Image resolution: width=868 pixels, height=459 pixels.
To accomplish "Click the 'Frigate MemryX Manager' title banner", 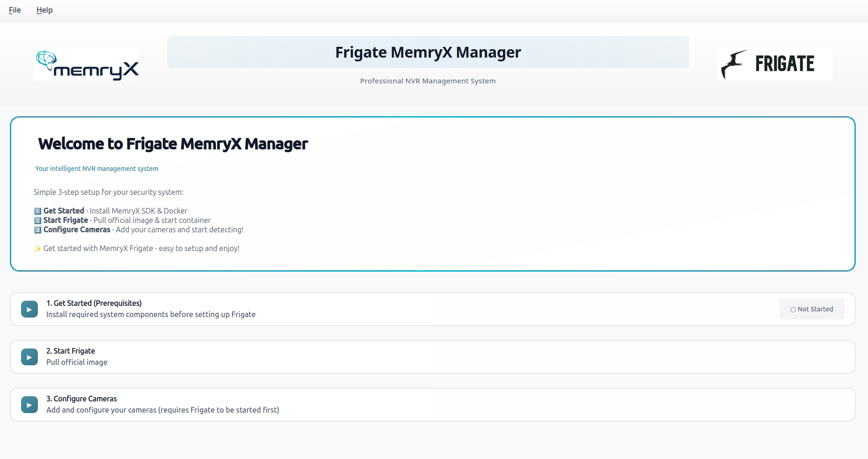I will tap(428, 52).
